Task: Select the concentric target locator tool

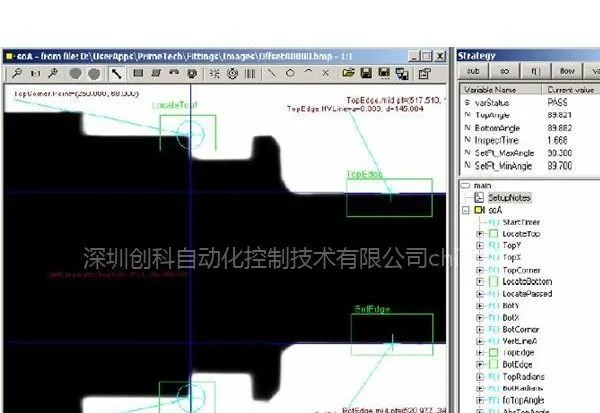Action: pyautogui.click(x=233, y=73)
